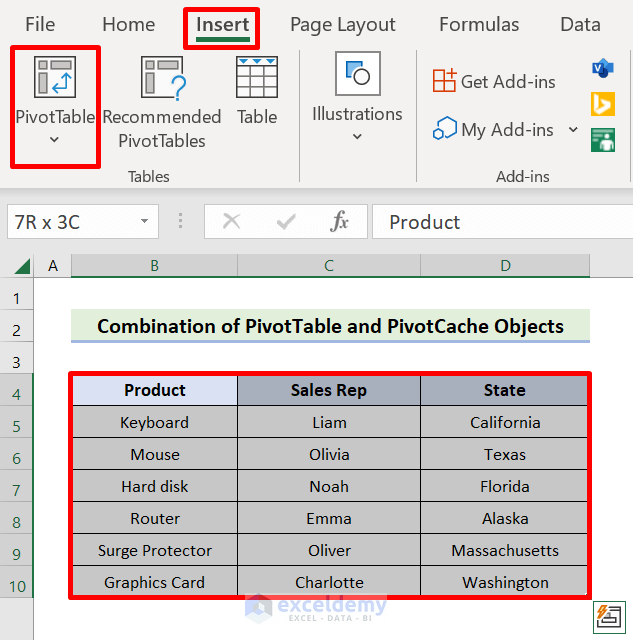Open the Formulas tab

pos(479,25)
